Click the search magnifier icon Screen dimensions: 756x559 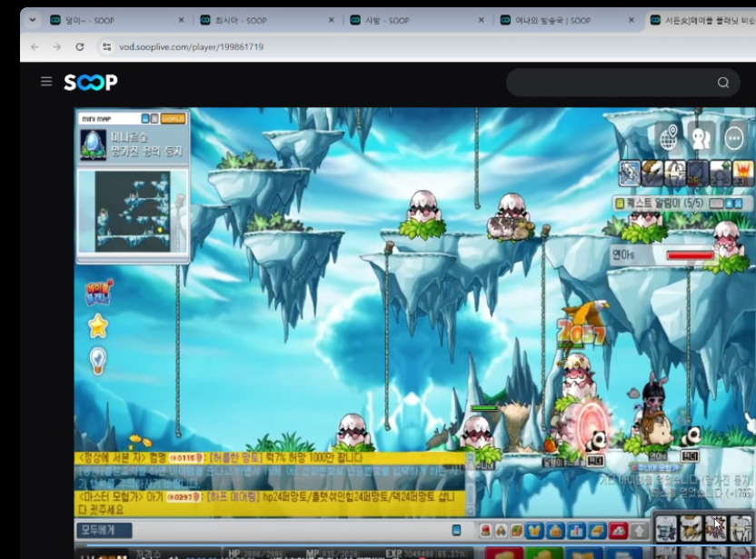pyautogui.click(x=723, y=83)
